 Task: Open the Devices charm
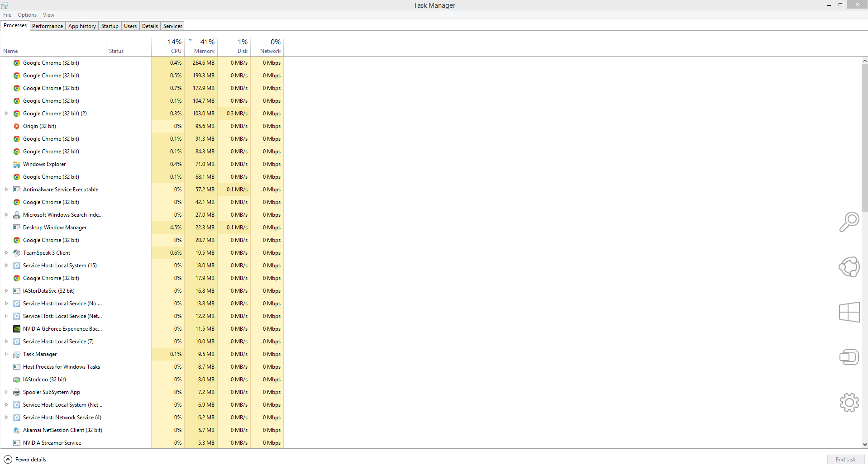pos(849,357)
